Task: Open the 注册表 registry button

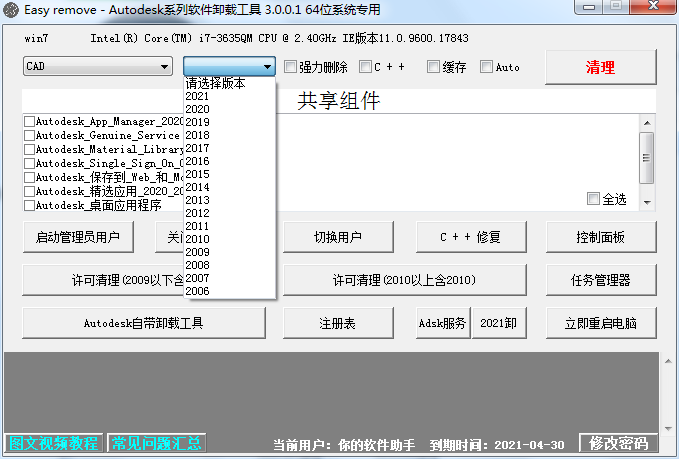Action: [x=338, y=323]
